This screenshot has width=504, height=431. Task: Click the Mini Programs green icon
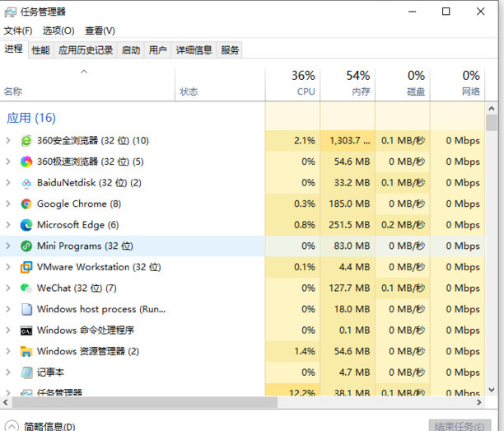click(x=26, y=246)
